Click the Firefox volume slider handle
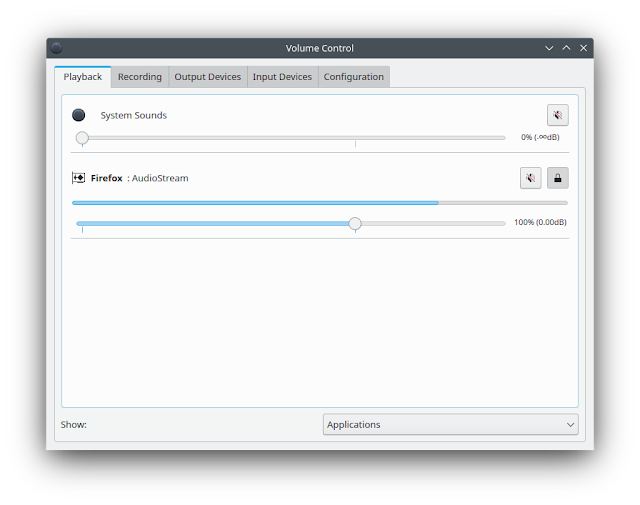 tap(355, 223)
